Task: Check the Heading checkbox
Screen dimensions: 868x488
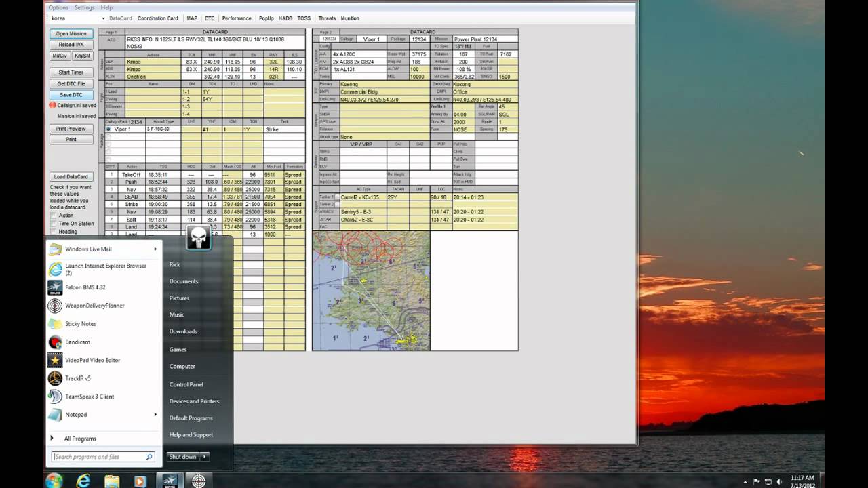Action: coord(54,232)
